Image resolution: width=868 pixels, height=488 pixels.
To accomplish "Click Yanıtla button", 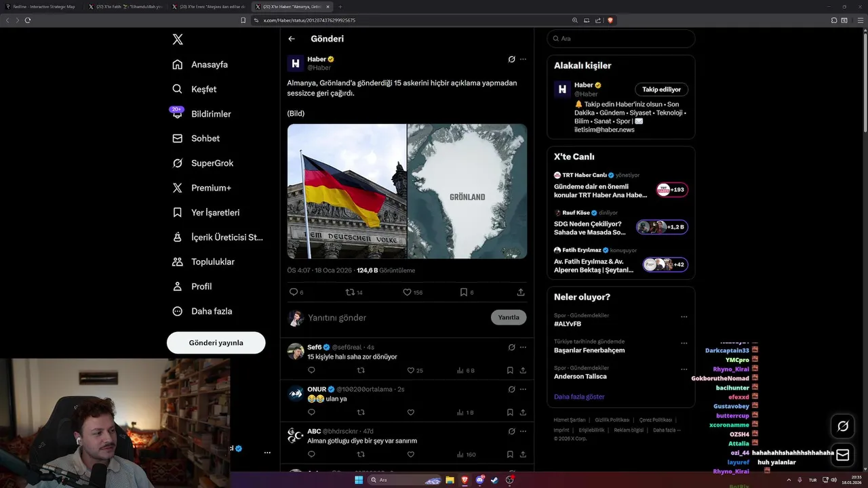I will [x=509, y=317].
